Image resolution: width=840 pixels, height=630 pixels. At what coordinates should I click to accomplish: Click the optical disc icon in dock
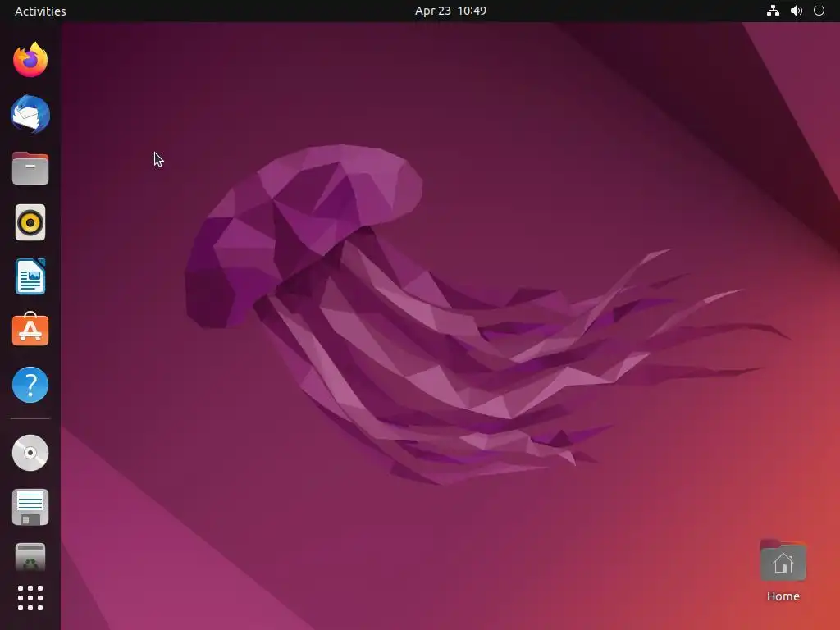pyautogui.click(x=30, y=453)
